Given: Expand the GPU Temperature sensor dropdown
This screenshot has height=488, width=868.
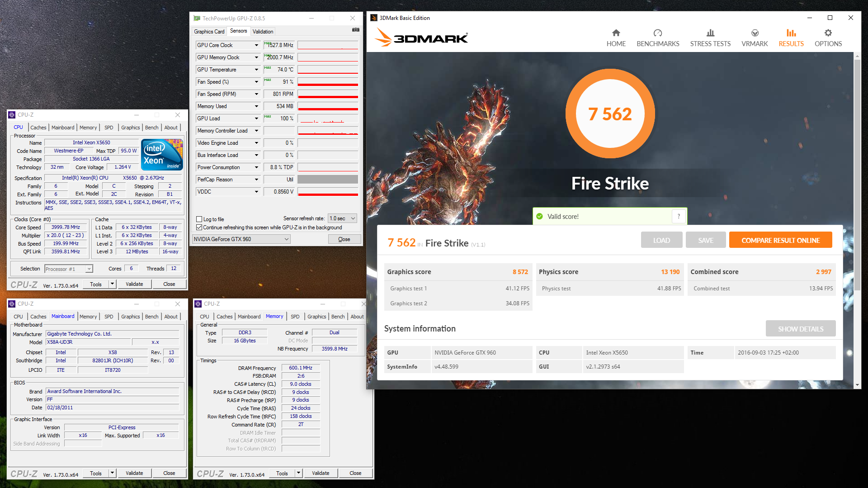Looking at the screenshot, I should 256,70.
